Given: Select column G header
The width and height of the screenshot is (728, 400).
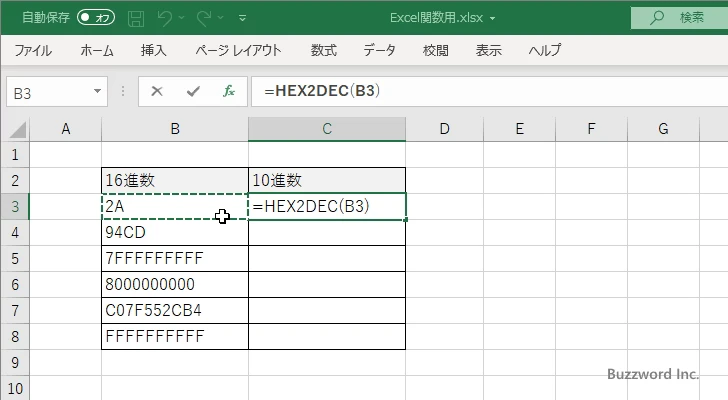Looking at the screenshot, I should (663, 129).
